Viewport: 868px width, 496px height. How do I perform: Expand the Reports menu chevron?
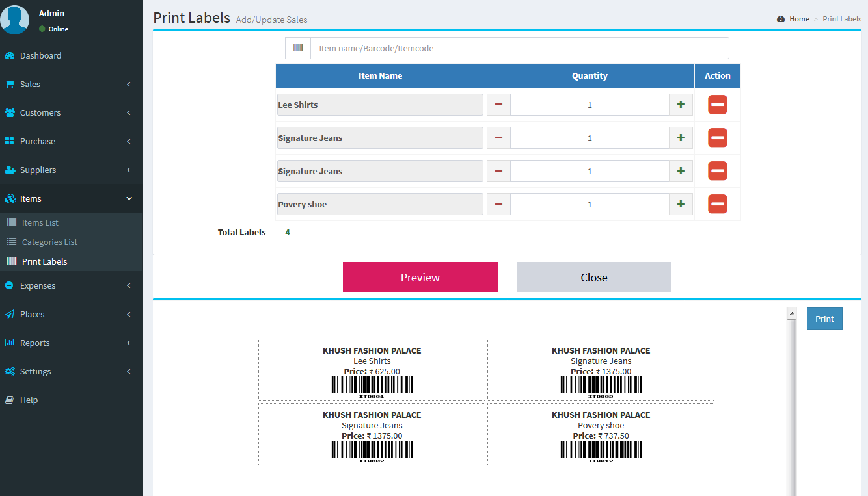129,343
